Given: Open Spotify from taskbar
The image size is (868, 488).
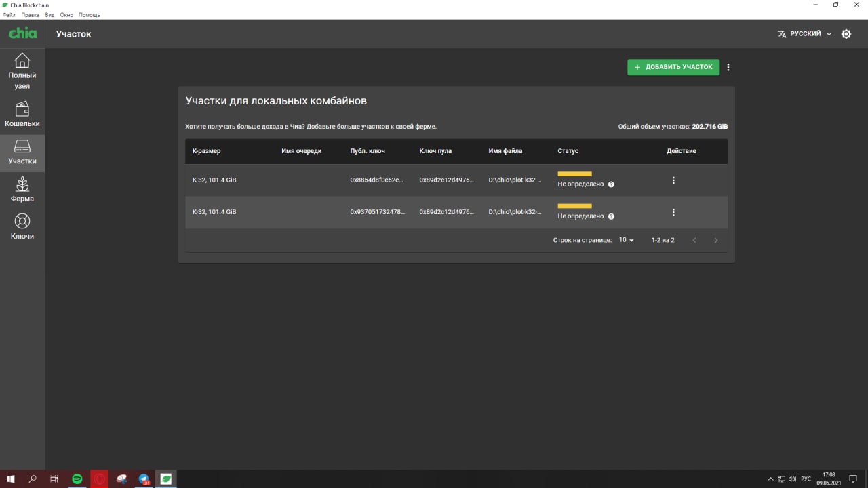Looking at the screenshot, I should click(77, 479).
